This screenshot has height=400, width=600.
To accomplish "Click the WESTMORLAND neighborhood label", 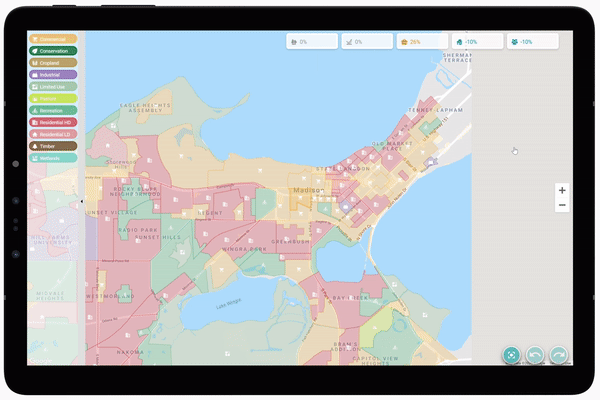I will click(111, 296).
